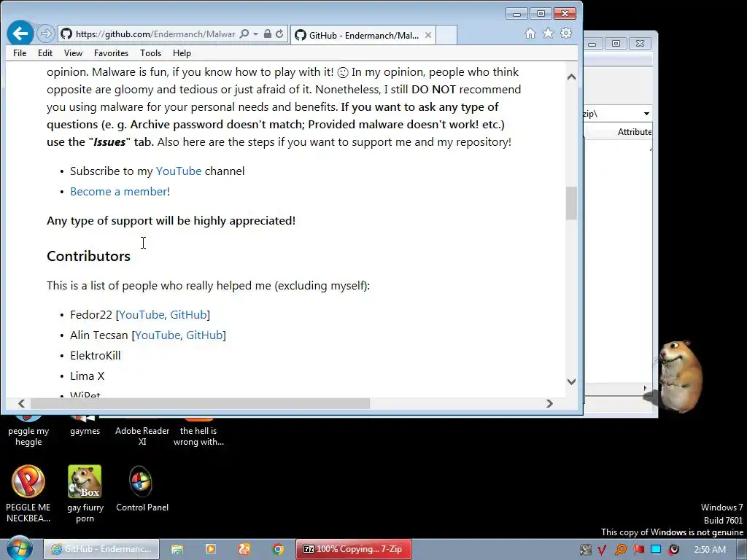Go back with the IE back arrow

coord(20,34)
